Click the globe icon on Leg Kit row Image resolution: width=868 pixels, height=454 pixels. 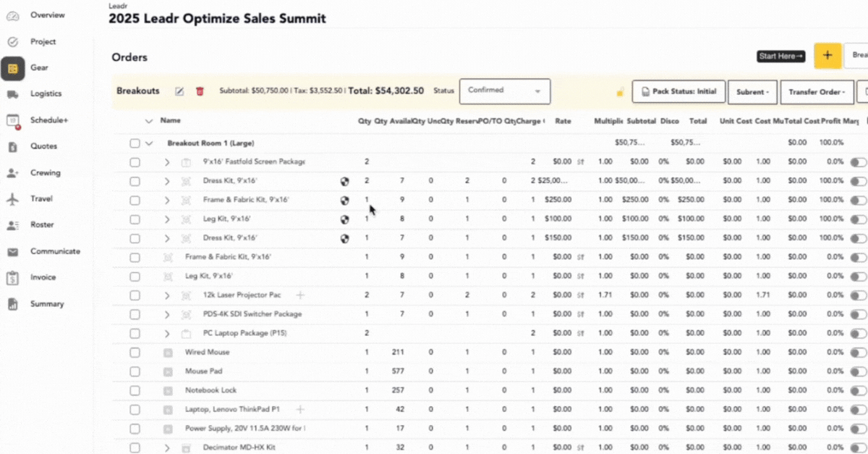tap(345, 219)
